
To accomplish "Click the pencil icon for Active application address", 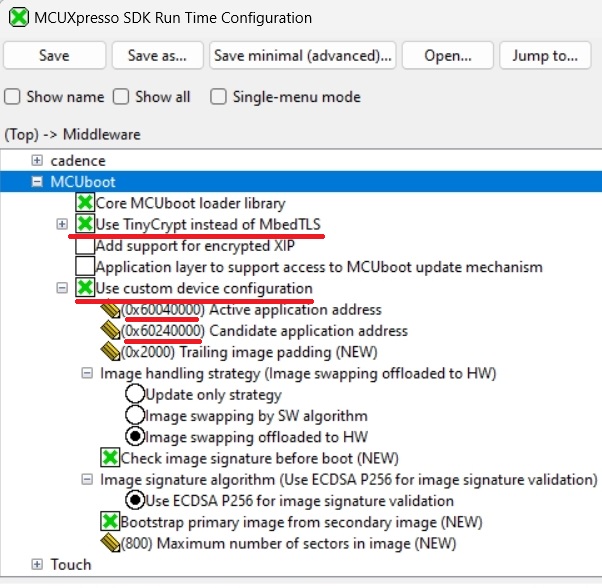I will click(x=111, y=310).
